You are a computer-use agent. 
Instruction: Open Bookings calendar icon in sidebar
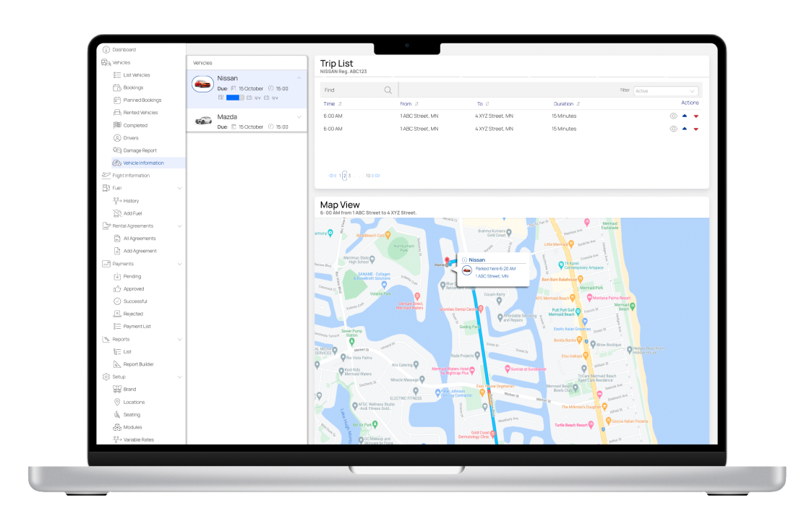117,87
